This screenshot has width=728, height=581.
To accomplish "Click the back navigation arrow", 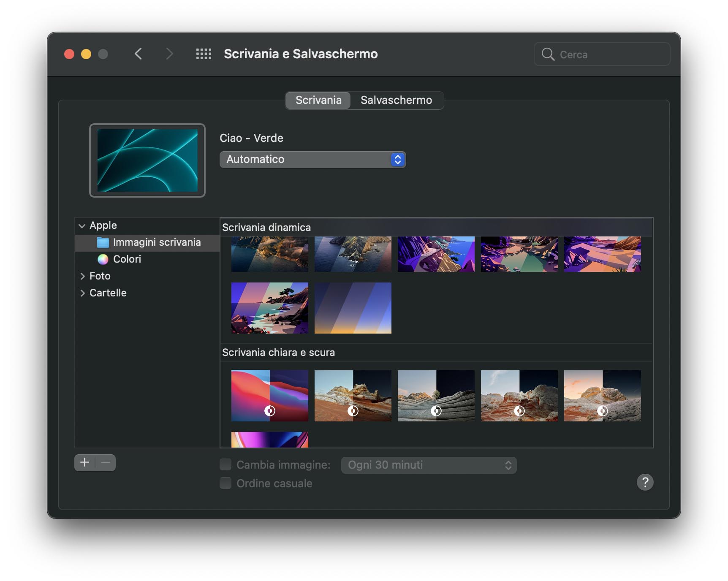I will tap(138, 54).
